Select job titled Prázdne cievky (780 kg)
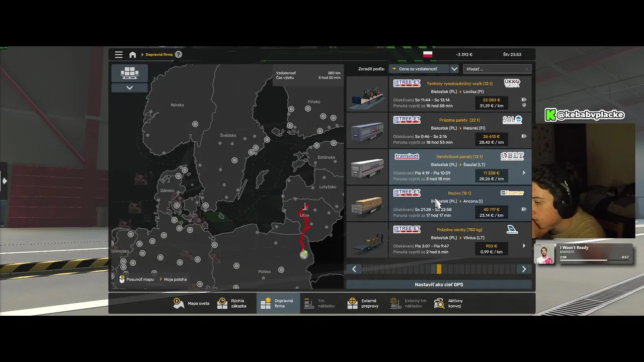644x362 pixels. click(459, 230)
